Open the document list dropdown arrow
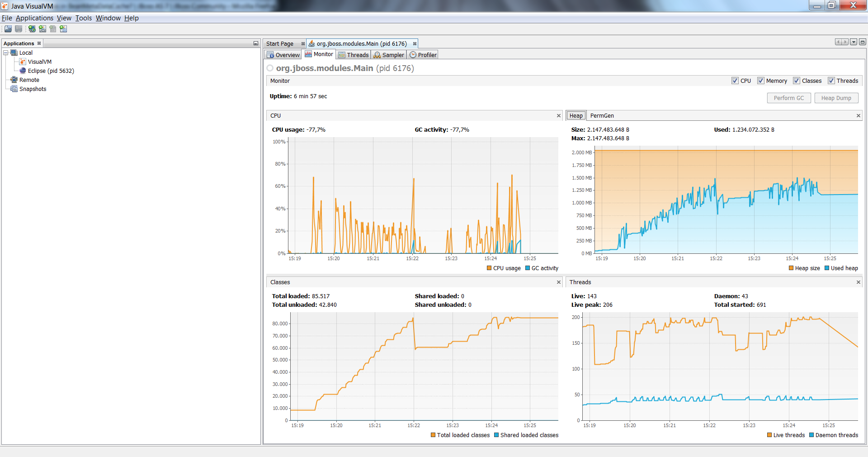This screenshot has height=457, width=868. coord(854,42)
